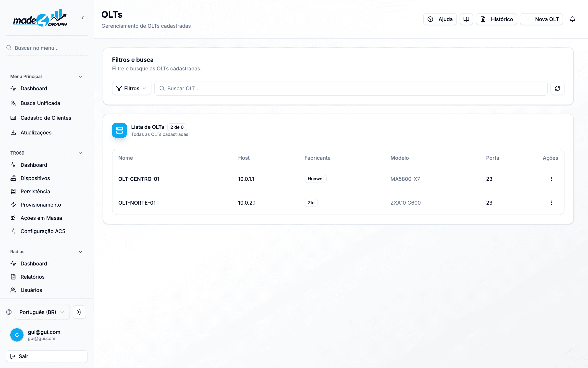Screen dimensions: 588x368
Task: Toggle the light/dark theme button
Action: [79, 312]
